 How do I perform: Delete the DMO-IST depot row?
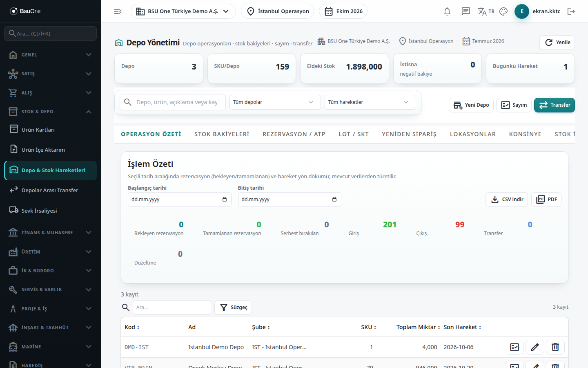[555, 347]
